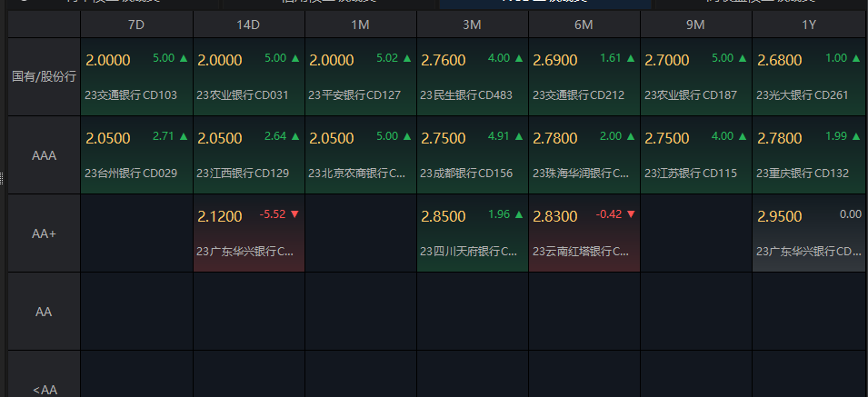Open the 23农业银行CD187 quote cell
868x397 pixels.
pos(696,77)
